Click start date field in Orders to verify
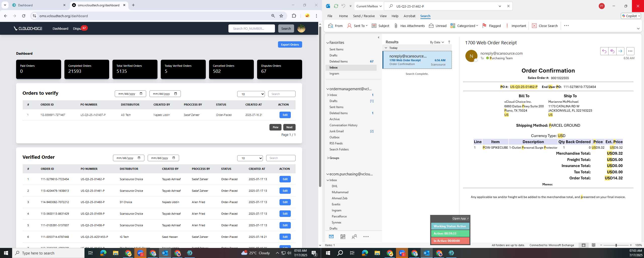The width and height of the screenshot is (644, 258). click(130, 94)
